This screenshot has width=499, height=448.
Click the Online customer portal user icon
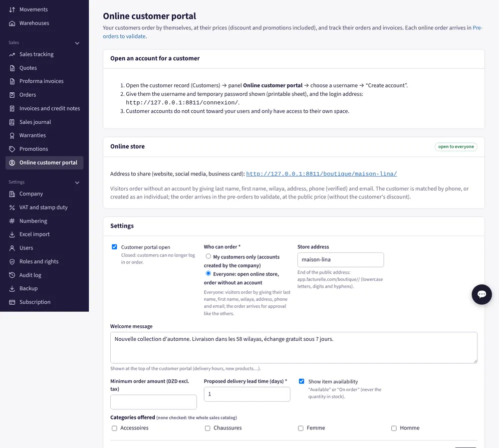click(x=12, y=163)
